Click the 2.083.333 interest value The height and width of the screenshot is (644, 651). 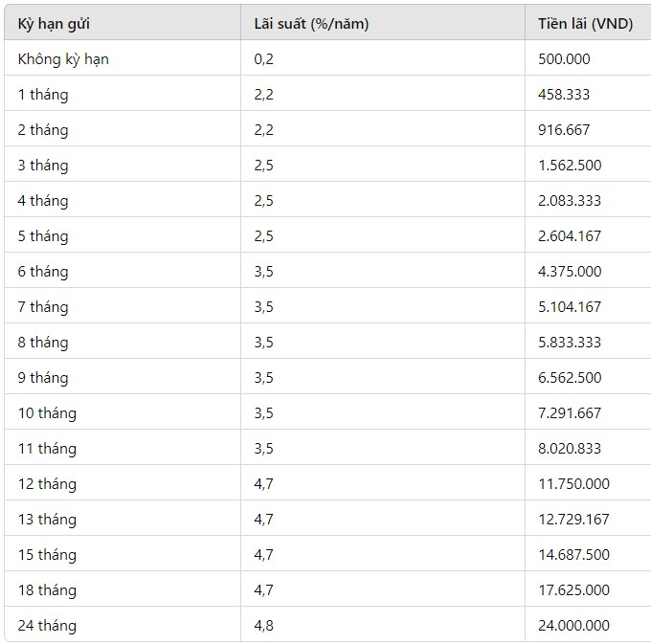570,201
